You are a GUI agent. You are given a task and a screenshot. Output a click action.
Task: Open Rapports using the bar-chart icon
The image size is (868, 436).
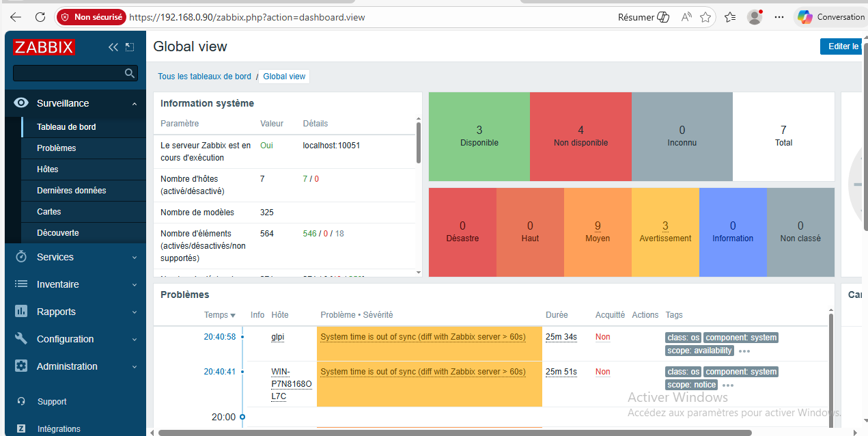pyautogui.click(x=19, y=311)
